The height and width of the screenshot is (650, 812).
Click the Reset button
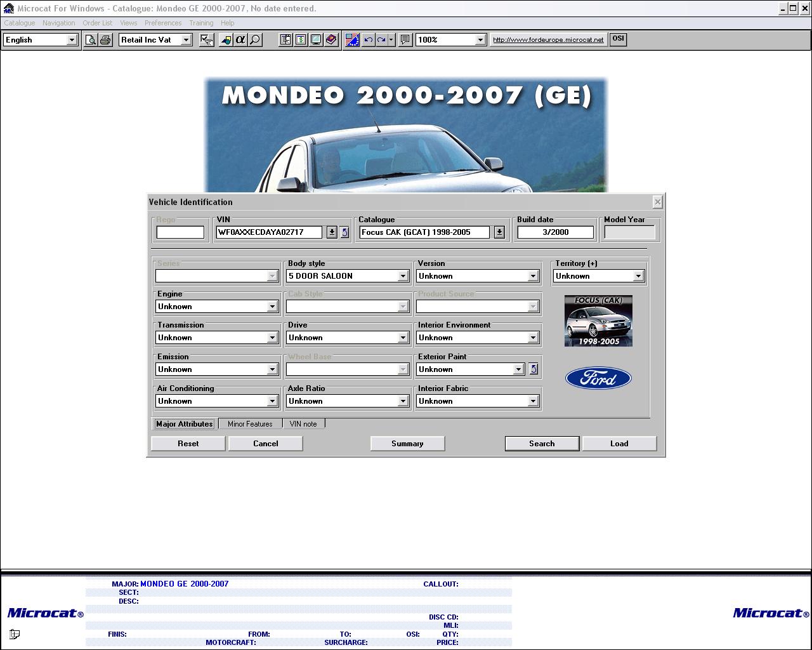tap(188, 444)
